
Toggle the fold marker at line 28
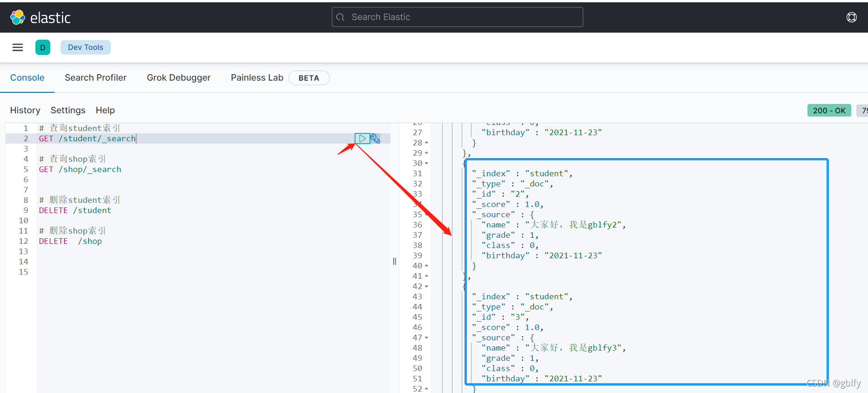click(x=426, y=143)
